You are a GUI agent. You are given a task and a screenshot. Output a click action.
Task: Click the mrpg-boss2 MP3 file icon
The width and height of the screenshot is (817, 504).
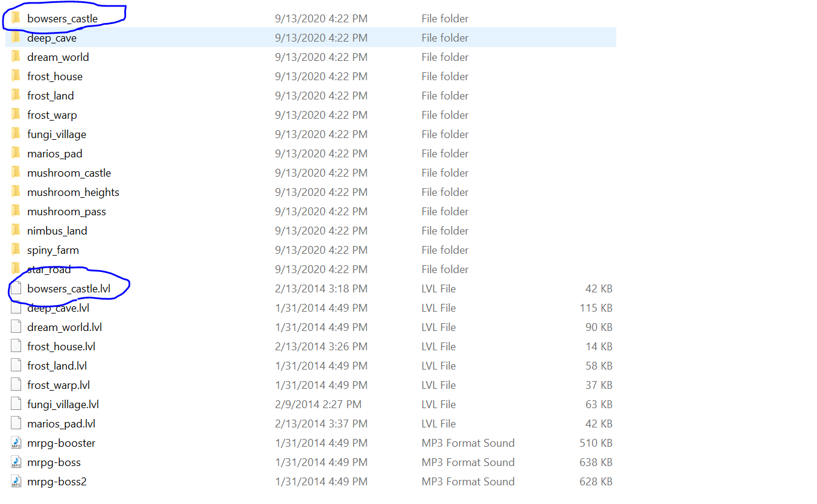16,481
